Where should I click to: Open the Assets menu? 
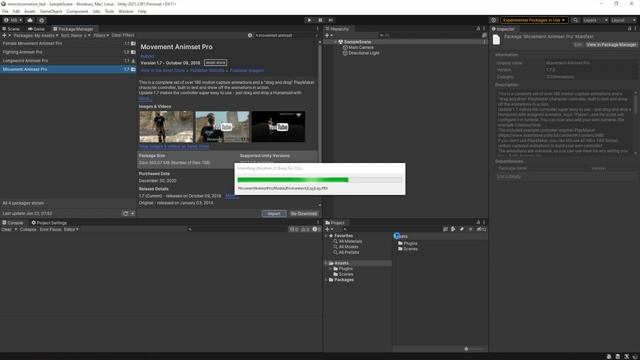pos(30,11)
